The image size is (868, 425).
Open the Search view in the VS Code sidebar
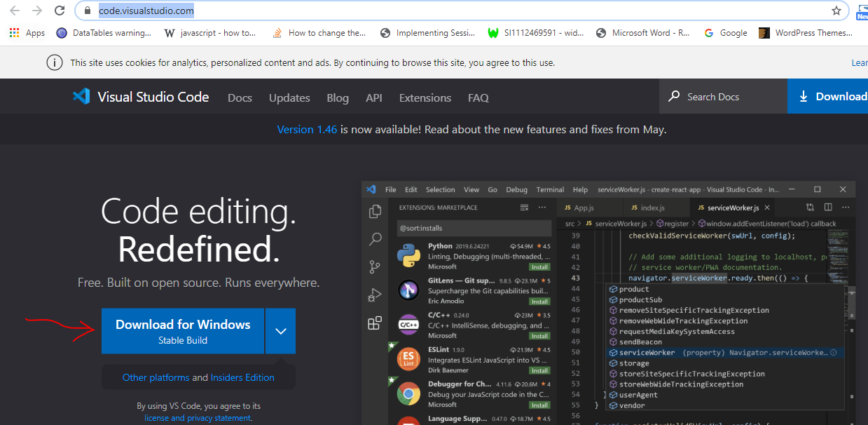(x=375, y=239)
